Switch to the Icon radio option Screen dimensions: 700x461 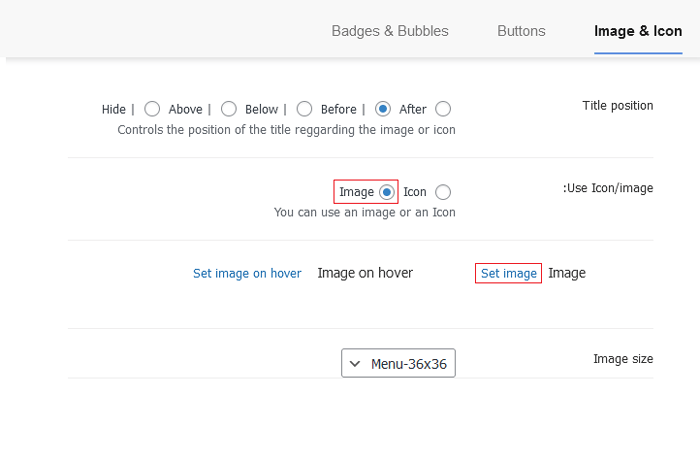tap(443, 192)
